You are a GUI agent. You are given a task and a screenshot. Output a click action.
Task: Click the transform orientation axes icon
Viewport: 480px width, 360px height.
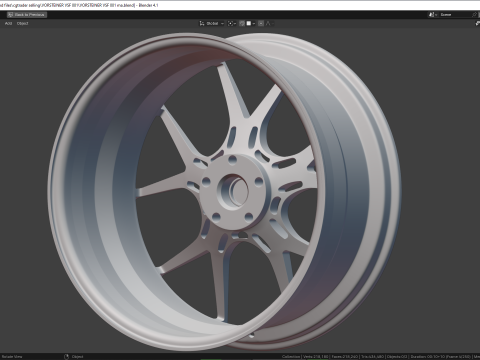coord(202,23)
